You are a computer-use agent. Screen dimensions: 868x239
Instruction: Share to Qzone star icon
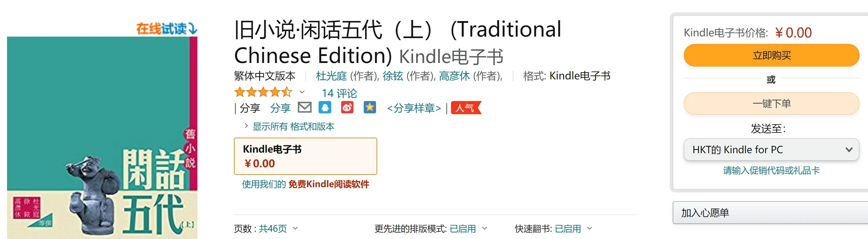pyautogui.click(x=370, y=107)
